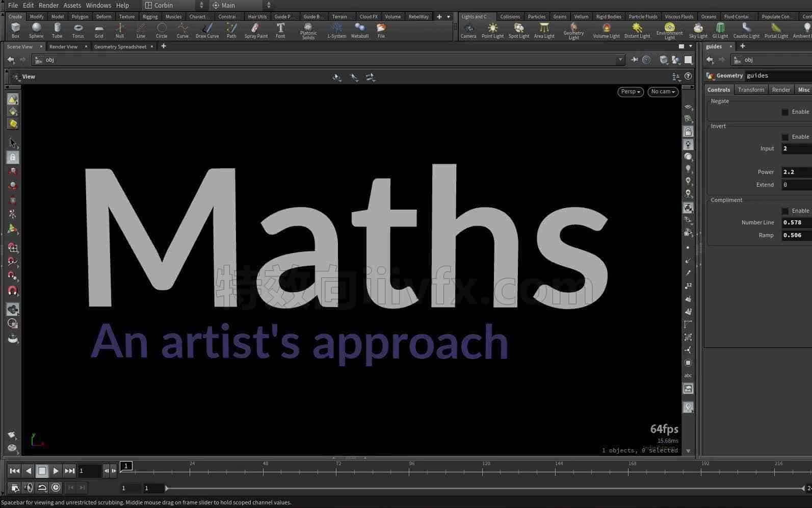Screen dimensions: 812x508
Task: Open the Render View tab
Action: (64, 46)
